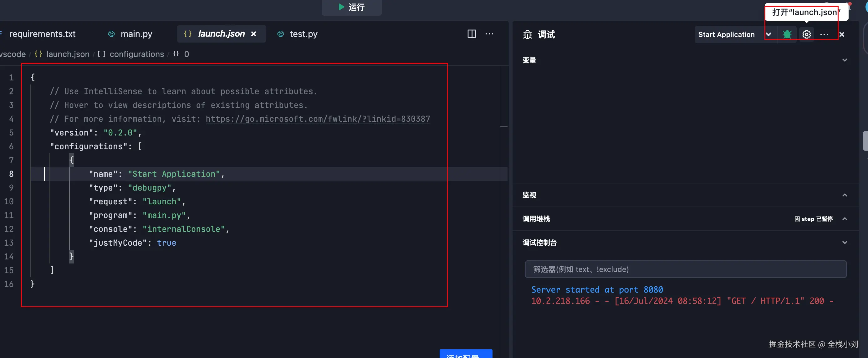Close the launch.json tab with its X
Viewport: 868px width, 358px height.
[x=254, y=34]
